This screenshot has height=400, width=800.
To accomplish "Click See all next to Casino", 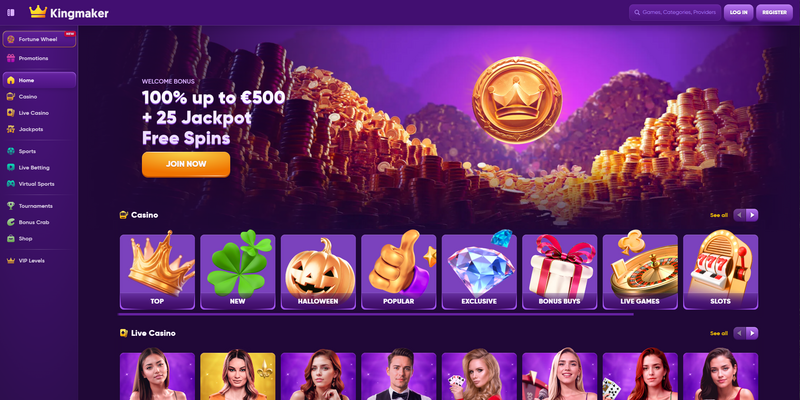I will tap(719, 215).
